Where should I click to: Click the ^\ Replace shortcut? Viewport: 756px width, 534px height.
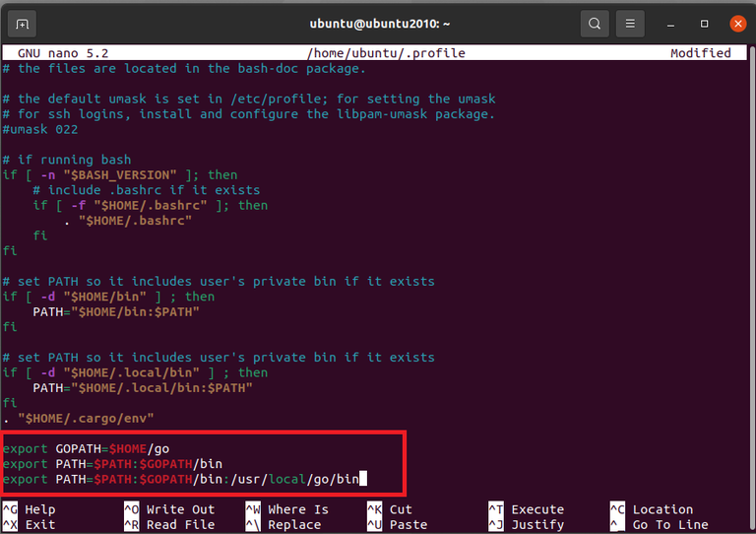[283, 524]
